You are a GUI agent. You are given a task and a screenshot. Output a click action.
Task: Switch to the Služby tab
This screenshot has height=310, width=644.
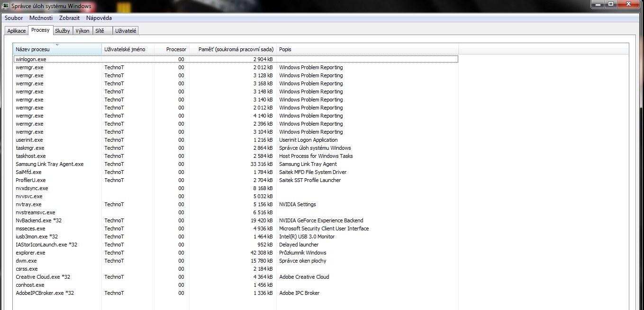62,31
